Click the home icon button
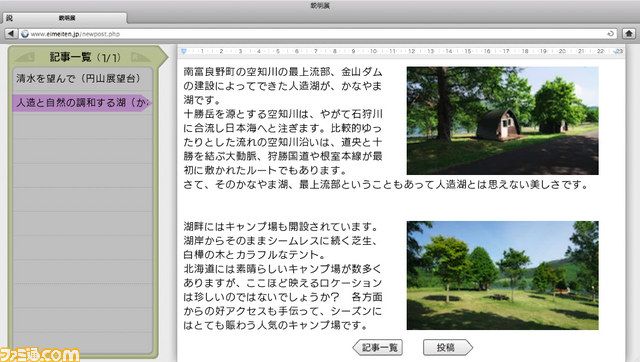 [629, 33]
